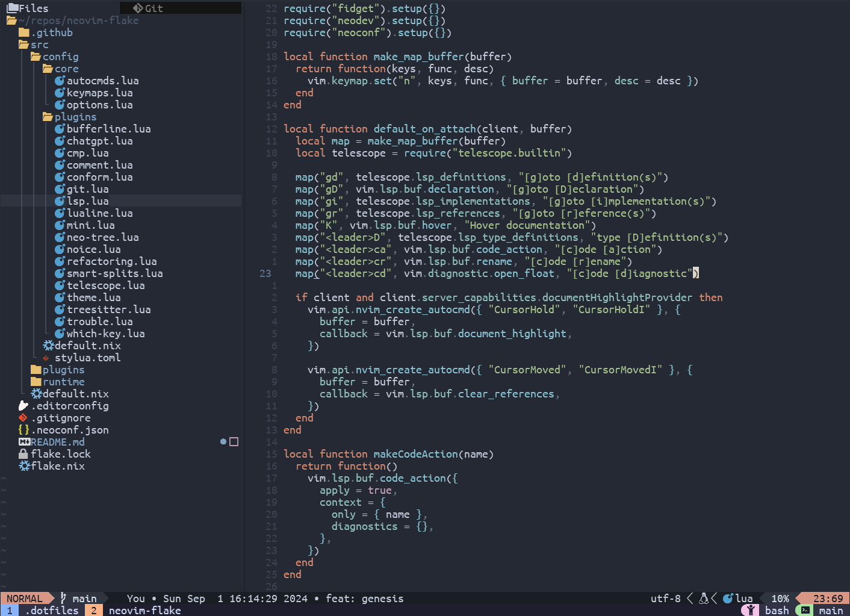Click the lua icon beside git.lua
This screenshot has width=850, height=616.
pyautogui.click(x=60, y=189)
